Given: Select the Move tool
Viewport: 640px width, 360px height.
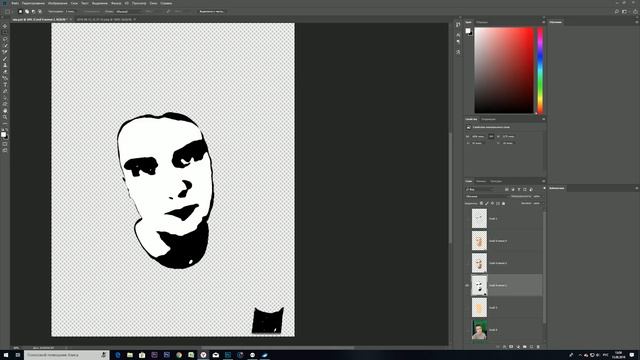Looking at the screenshot, I should (5, 26).
